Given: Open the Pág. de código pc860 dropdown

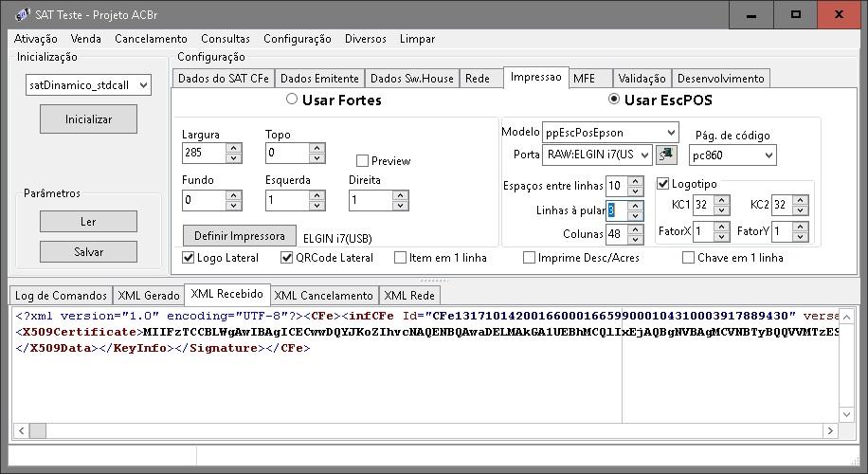Looking at the screenshot, I should click(x=769, y=155).
